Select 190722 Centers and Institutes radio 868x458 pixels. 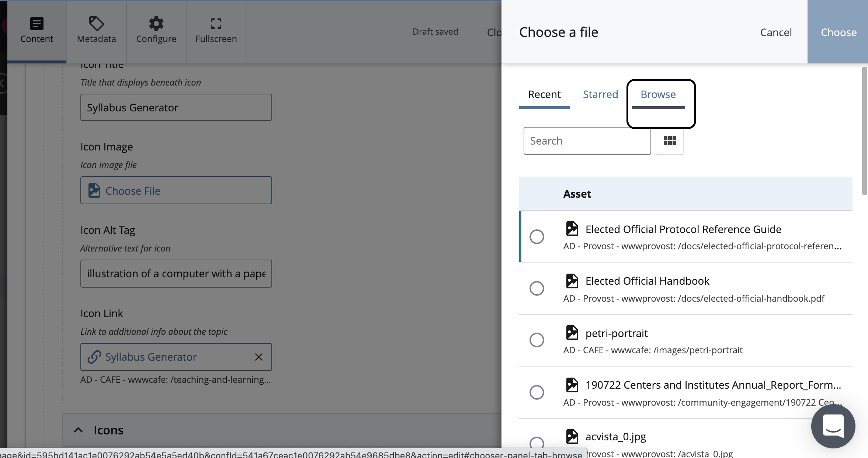pyautogui.click(x=537, y=392)
